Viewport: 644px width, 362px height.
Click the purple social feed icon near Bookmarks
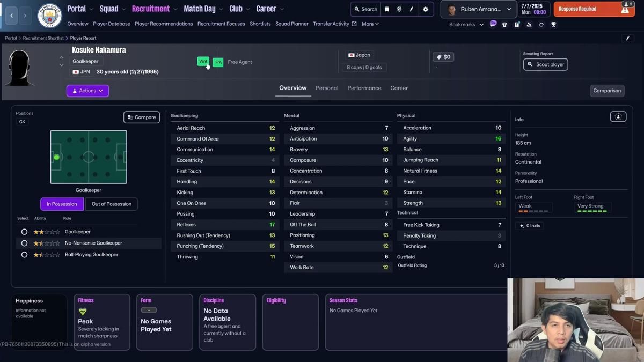click(x=493, y=24)
